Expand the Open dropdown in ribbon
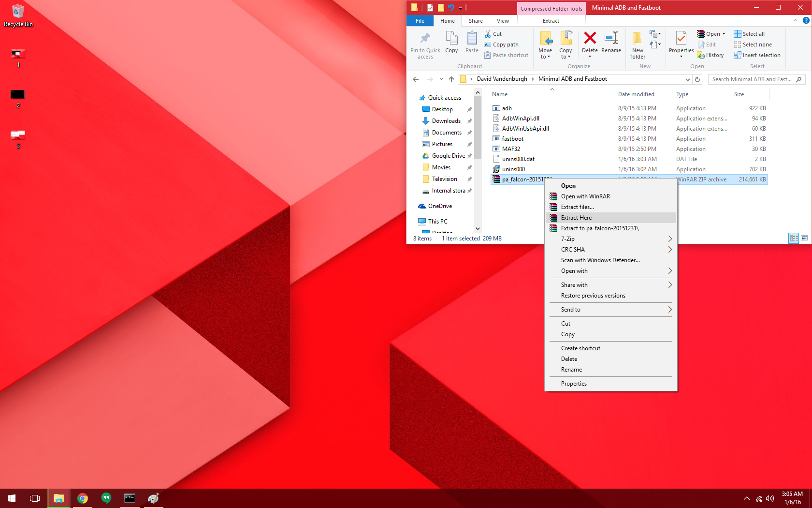The image size is (812, 508). point(724,34)
